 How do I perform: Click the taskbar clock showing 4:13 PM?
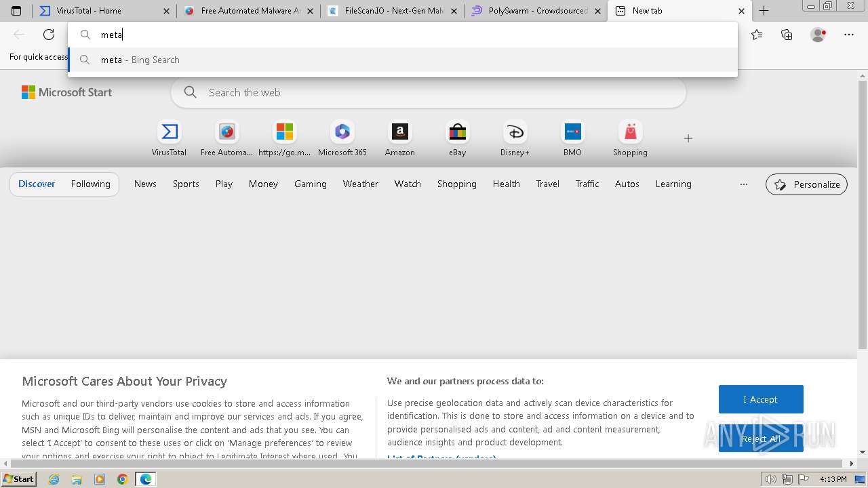(833, 479)
